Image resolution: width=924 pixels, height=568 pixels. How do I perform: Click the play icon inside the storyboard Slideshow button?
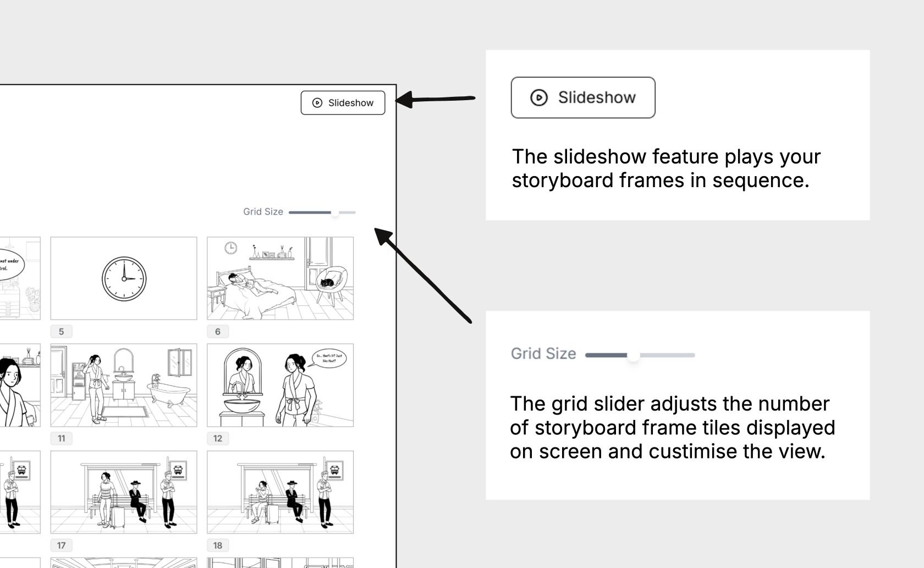pyautogui.click(x=317, y=103)
